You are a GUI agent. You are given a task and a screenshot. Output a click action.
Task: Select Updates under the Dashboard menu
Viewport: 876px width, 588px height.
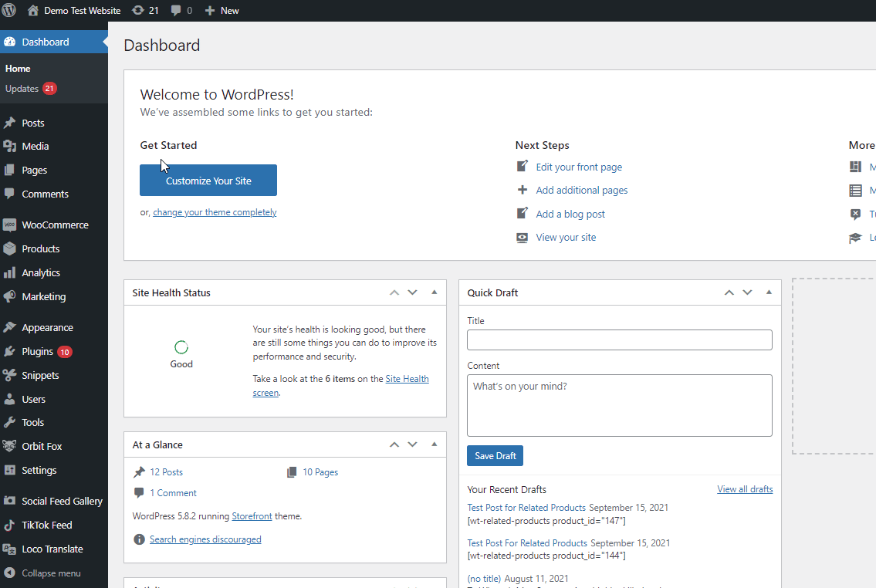click(x=23, y=88)
